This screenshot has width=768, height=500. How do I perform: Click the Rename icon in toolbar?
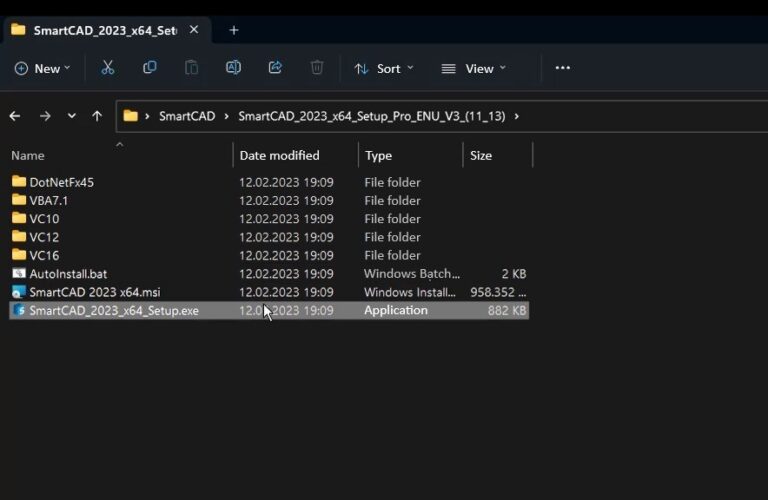233,68
